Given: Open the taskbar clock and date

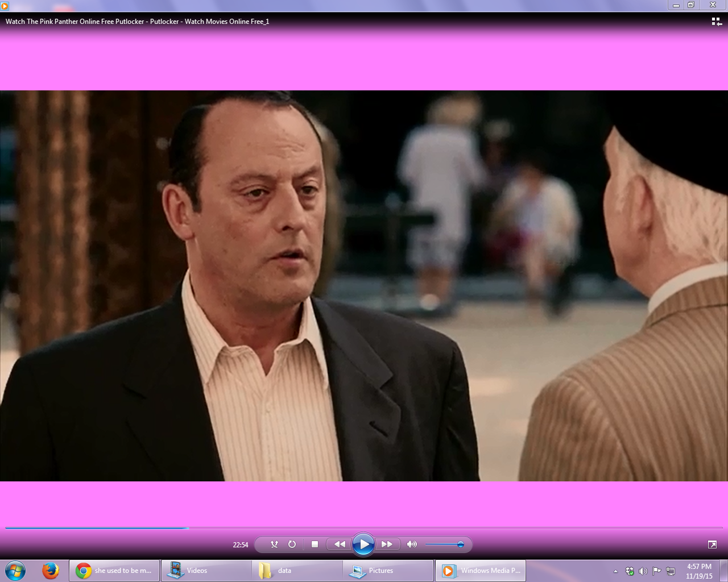Looking at the screenshot, I should coord(699,571).
